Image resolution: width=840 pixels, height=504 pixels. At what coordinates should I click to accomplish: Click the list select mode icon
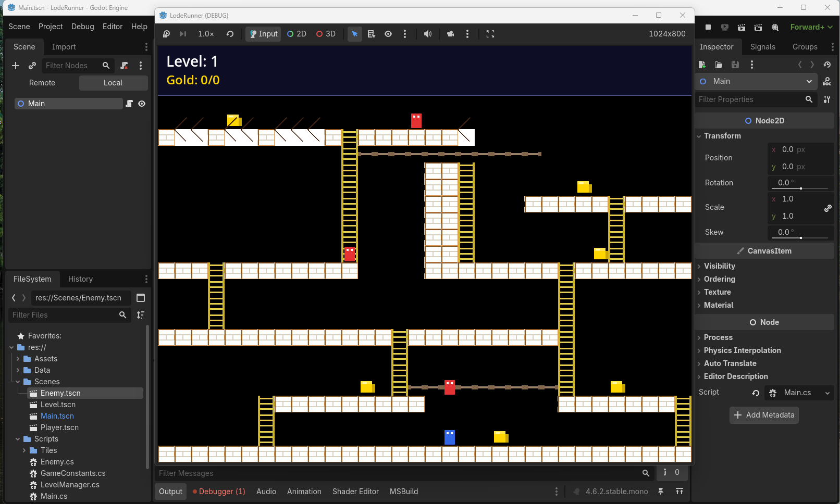(x=372, y=34)
